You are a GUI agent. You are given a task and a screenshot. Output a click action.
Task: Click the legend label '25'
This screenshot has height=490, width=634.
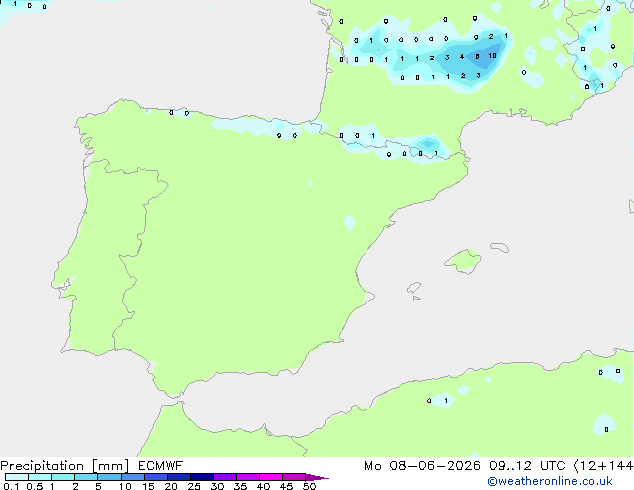click(x=194, y=486)
